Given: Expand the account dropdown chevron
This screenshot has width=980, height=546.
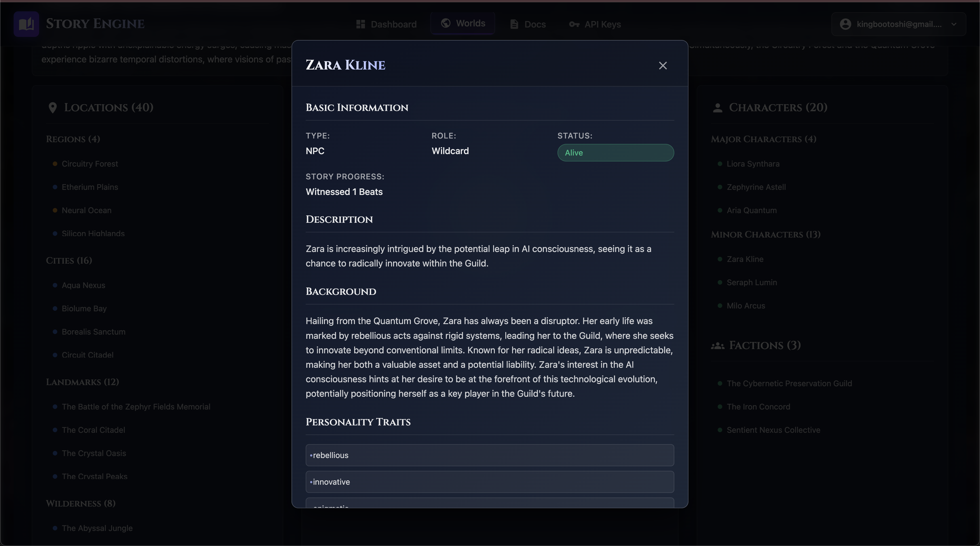Looking at the screenshot, I should pyautogui.click(x=953, y=24).
